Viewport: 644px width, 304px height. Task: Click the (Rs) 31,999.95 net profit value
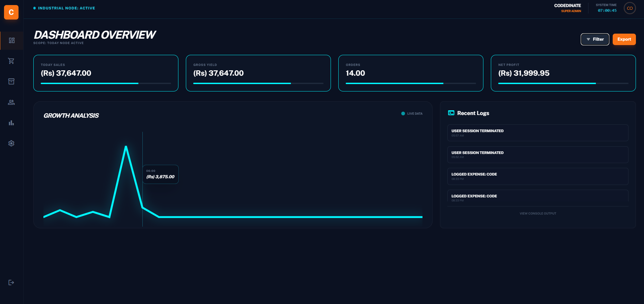(x=524, y=73)
